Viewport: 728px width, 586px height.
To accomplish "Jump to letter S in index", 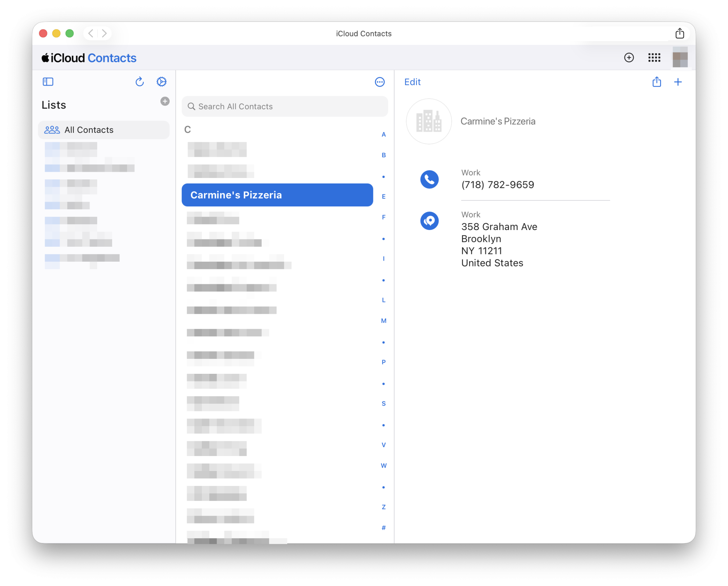I will point(384,403).
